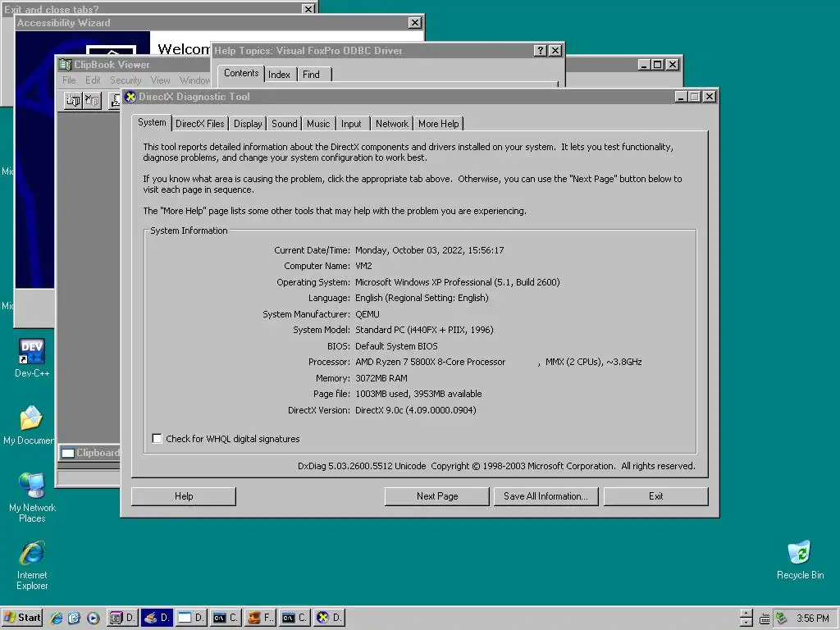
Task: Click the taskbar scroll down arrow
Action: pos(746,623)
